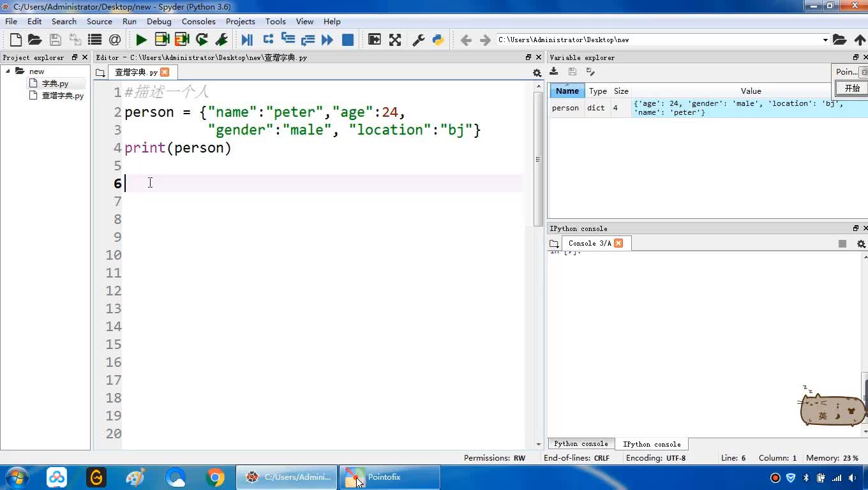Viewport: 868px width, 490px height.
Task: Stop debugging with the blue square icon
Action: 348,40
